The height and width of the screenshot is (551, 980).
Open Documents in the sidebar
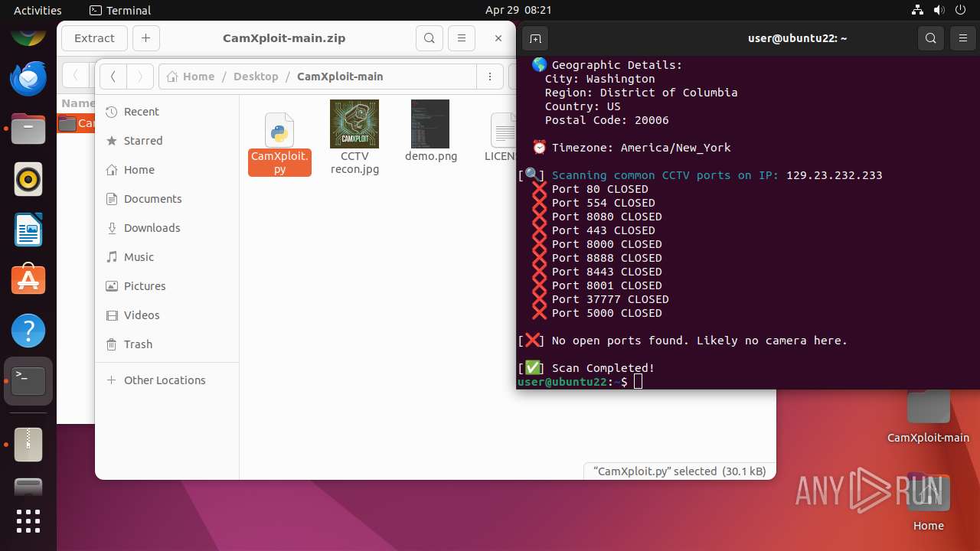(x=167, y=199)
